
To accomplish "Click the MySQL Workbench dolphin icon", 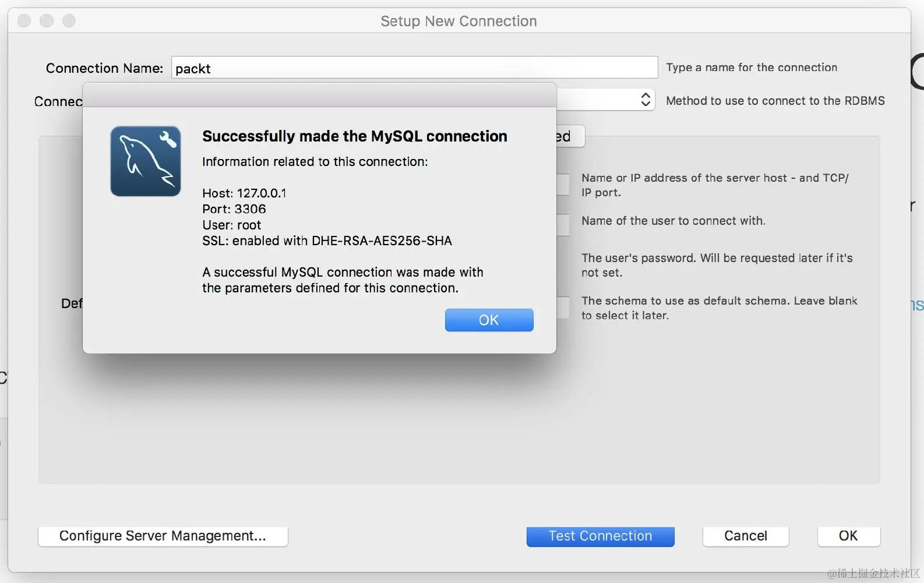I will pyautogui.click(x=146, y=161).
